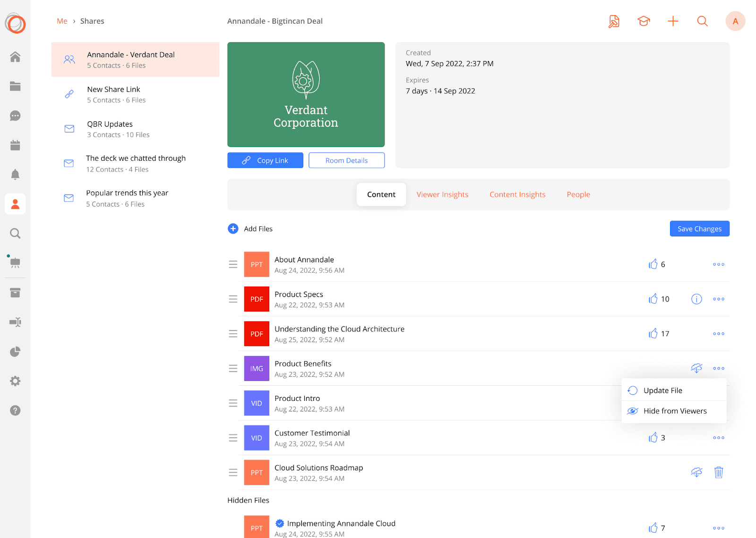The width and height of the screenshot is (756, 538).
Task: Switch to Viewer Insights tab
Action: point(442,194)
